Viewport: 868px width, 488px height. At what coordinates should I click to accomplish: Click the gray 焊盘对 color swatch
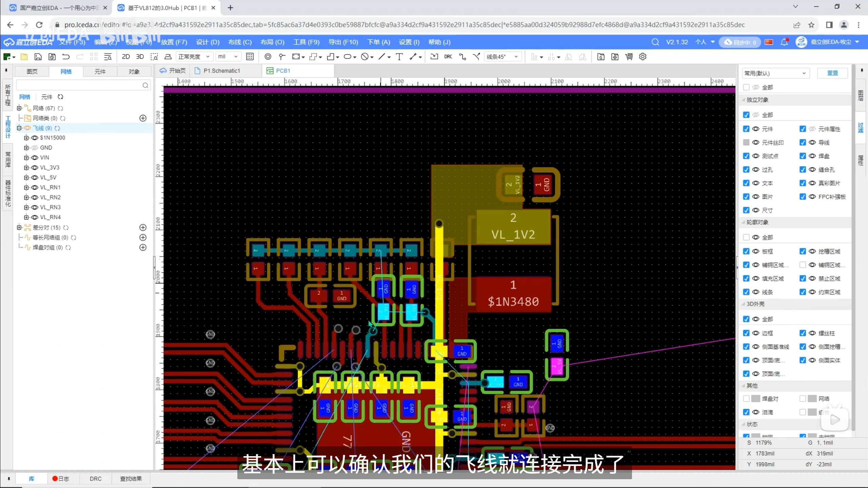[755, 399]
